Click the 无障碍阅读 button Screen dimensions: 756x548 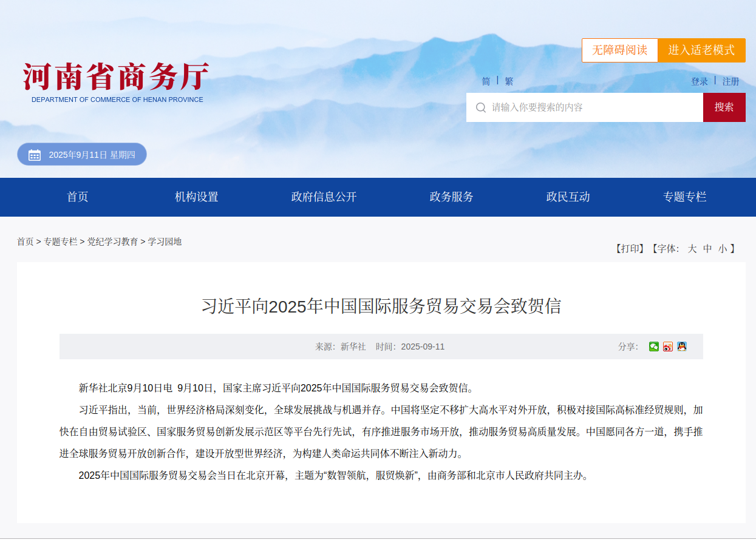click(620, 50)
